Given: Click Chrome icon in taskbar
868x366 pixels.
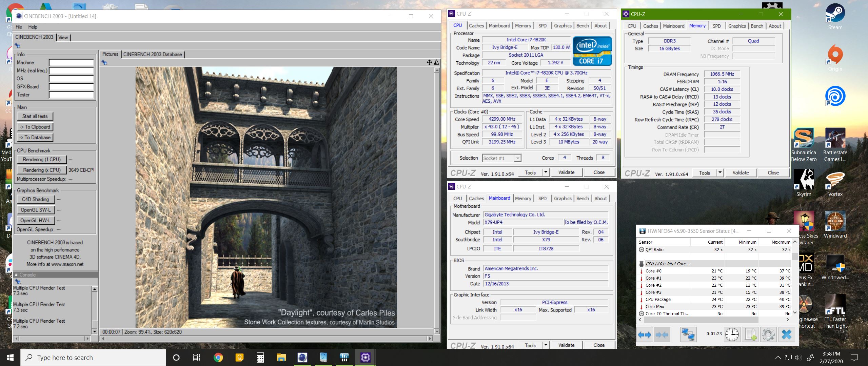Looking at the screenshot, I should point(218,358).
